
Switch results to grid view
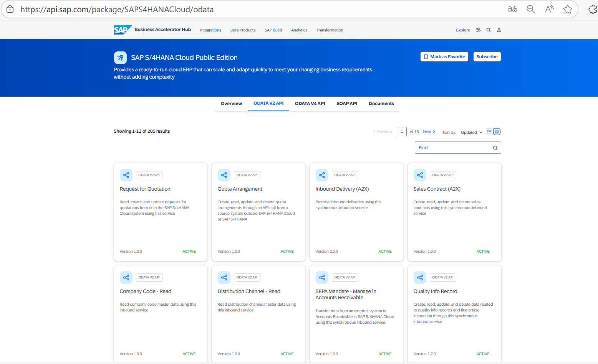(x=497, y=131)
